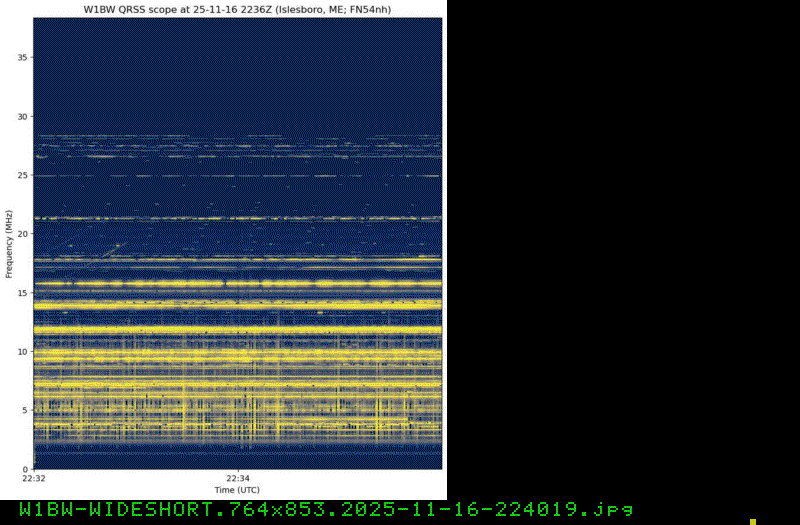Click the Time (UTC) axis label
This screenshot has height=525, width=800.
click(x=237, y=490)
